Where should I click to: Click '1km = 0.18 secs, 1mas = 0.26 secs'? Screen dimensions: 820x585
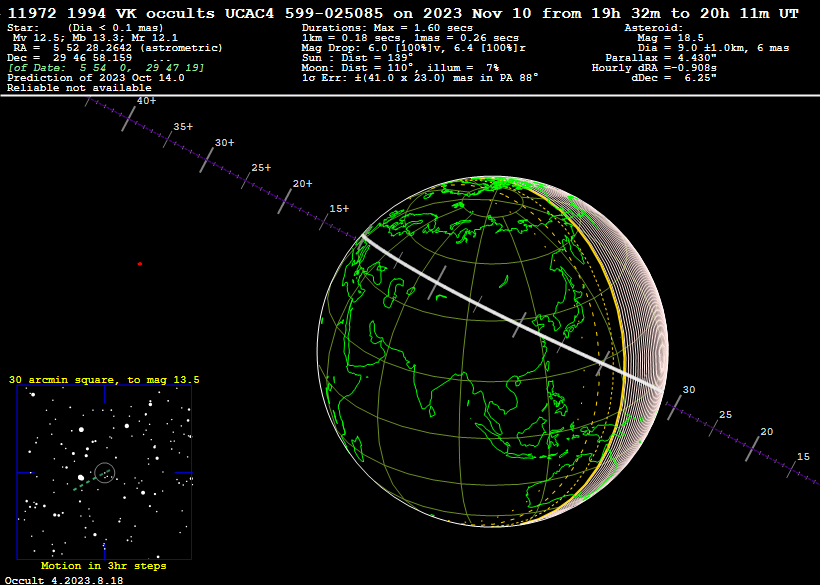pos(410,38)
